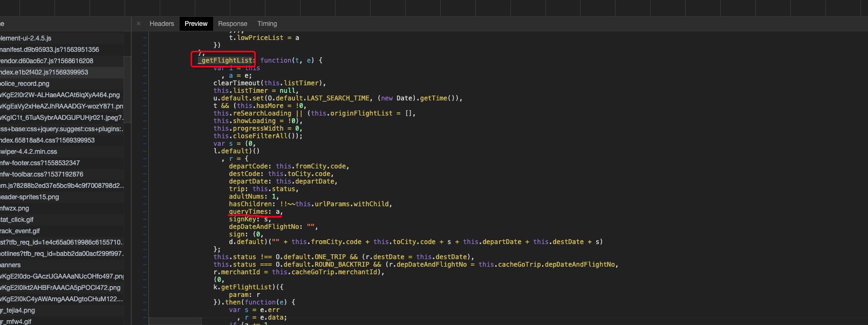Click the preview pane horizontal scrollbar thumb
The image size is (868, 325).
point(175,322)
